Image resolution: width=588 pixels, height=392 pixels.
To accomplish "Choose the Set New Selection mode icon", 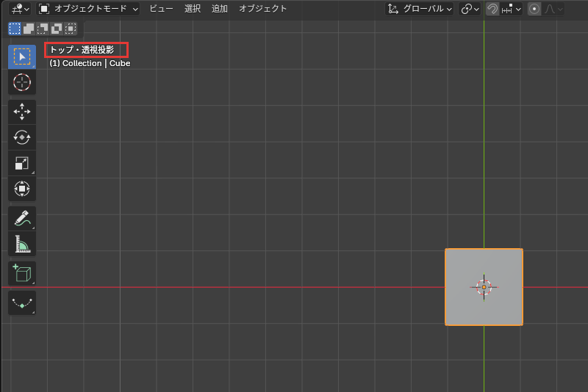I will tap(15, 29).
